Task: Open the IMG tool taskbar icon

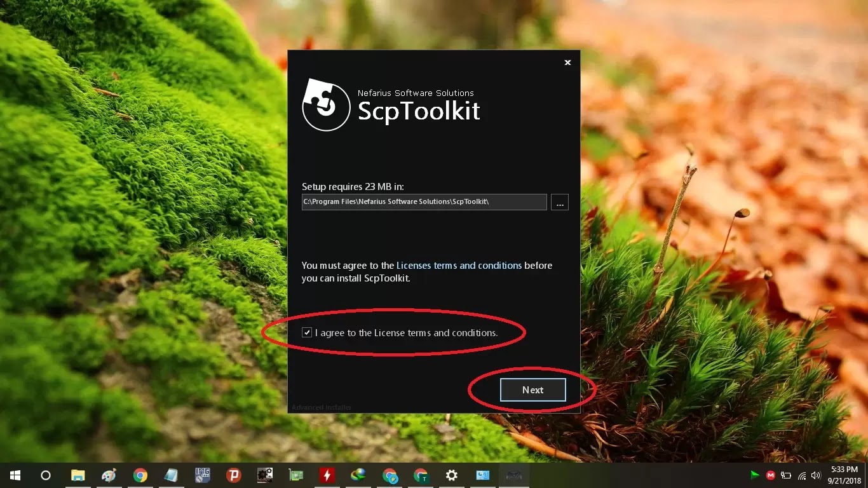Action: tap(202, 475)
